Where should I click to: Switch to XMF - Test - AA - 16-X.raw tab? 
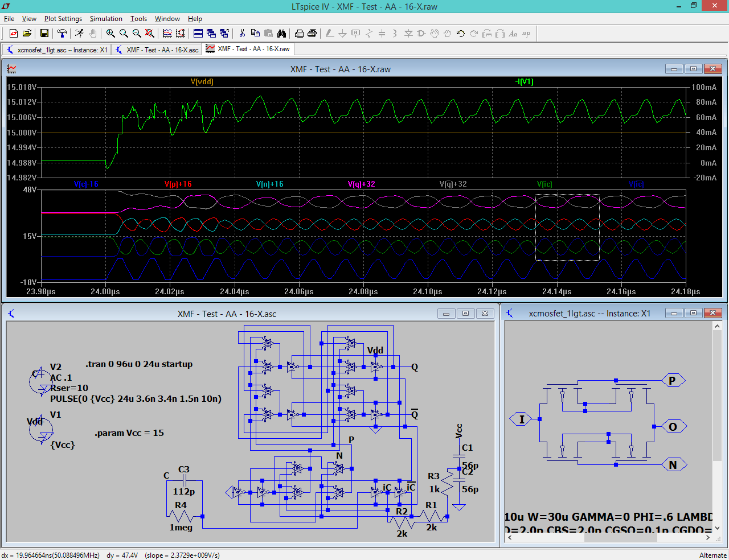(248, 49)
